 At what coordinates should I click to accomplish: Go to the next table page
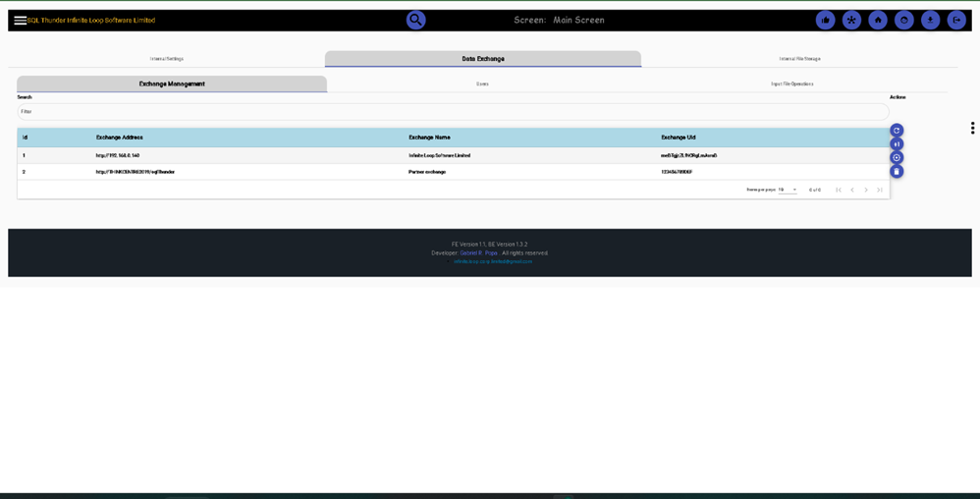tap(866, 190)
